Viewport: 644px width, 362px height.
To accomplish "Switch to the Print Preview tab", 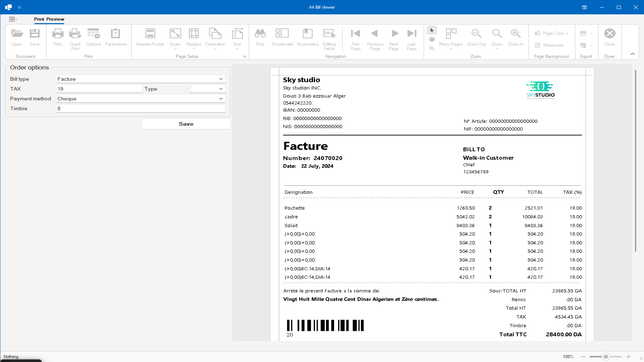I will point(49,19).
